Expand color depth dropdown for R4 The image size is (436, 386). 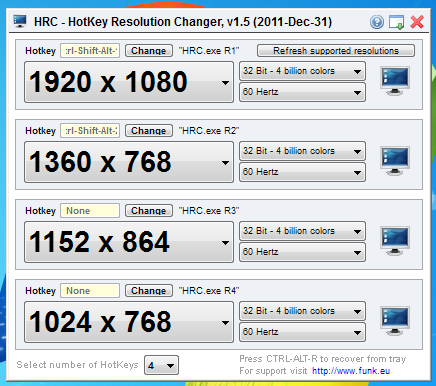pos(302,311)
